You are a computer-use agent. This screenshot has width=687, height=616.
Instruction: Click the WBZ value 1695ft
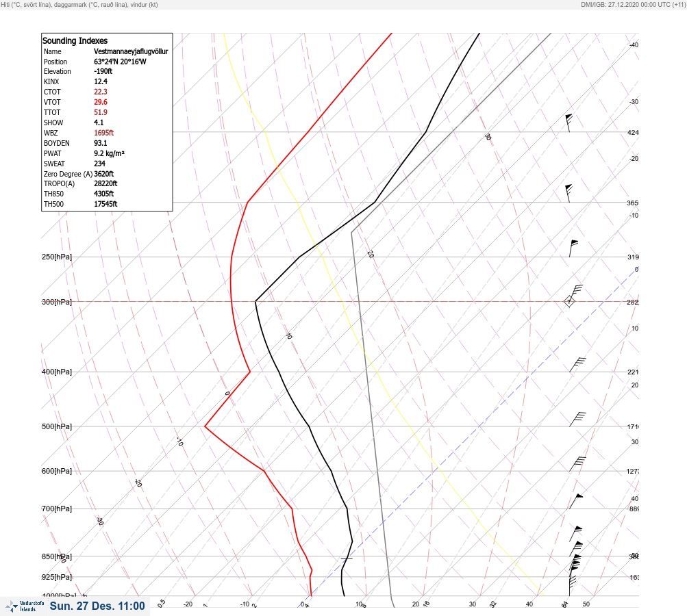point(104,133)
